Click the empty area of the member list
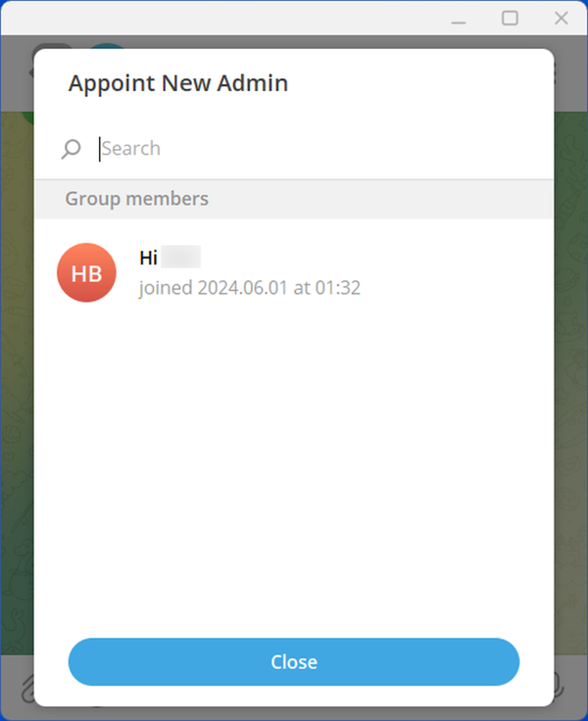The image size is (588, 721). click(x=294, y=459)
